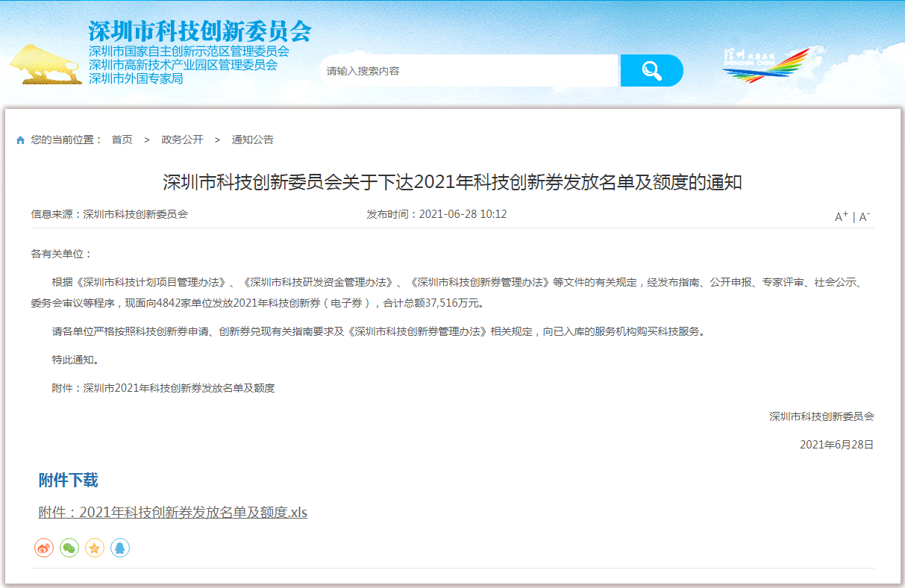The height and width of the screenshot is (588, 905).
Task: Share the article via WeChat
Action: [x=69, y=547]
